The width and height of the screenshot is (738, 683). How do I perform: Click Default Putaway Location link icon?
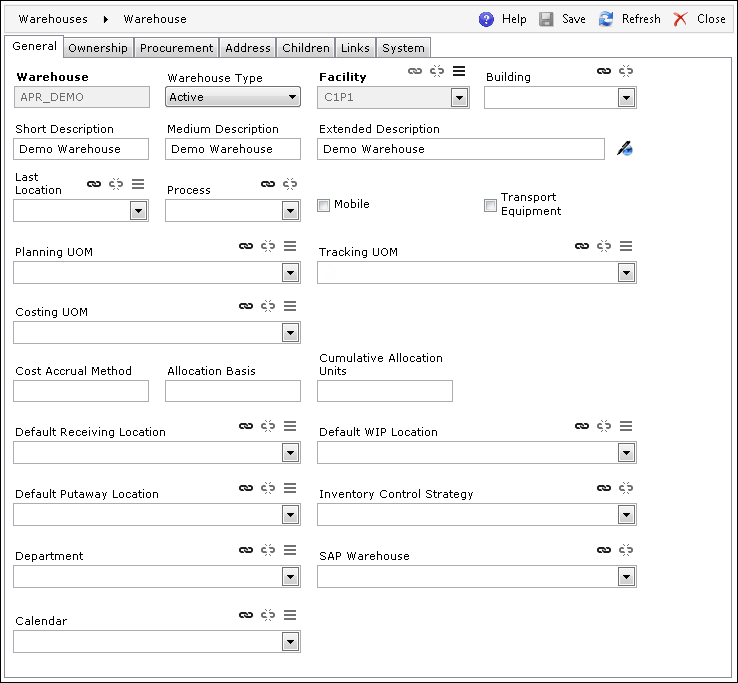tap(246, 489)
